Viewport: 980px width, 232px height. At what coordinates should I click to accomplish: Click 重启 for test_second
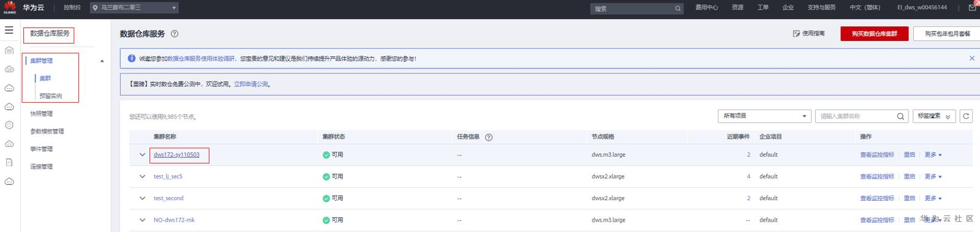(910, 198)
